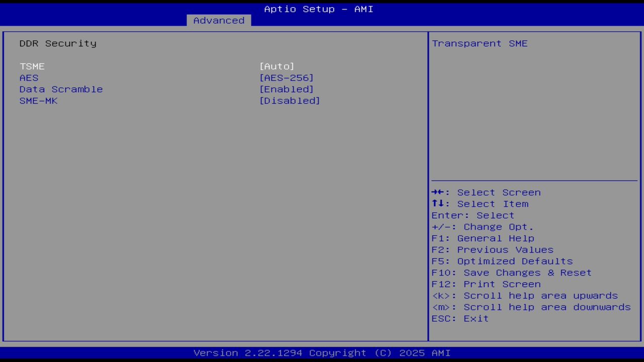Viewport: 644px width, 362px height.
Task: Switch to the Advanced tab
Action: (218, 20)
